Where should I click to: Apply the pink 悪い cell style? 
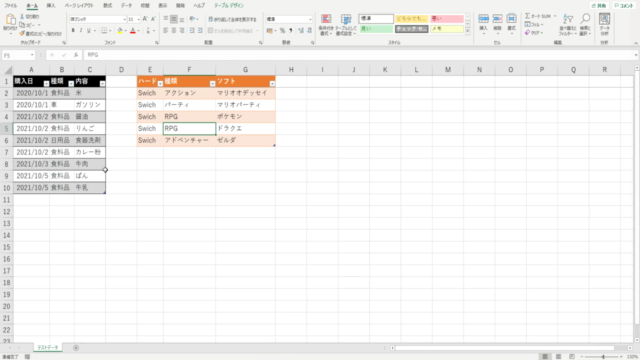447,19
